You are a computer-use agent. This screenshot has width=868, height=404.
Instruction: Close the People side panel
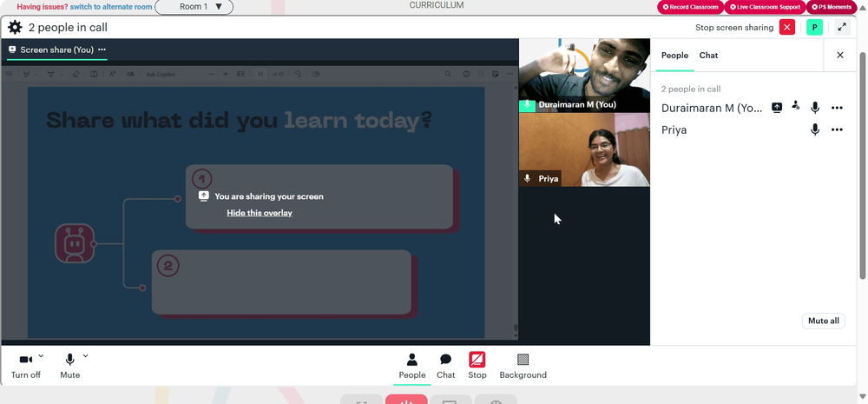point(839,55)
